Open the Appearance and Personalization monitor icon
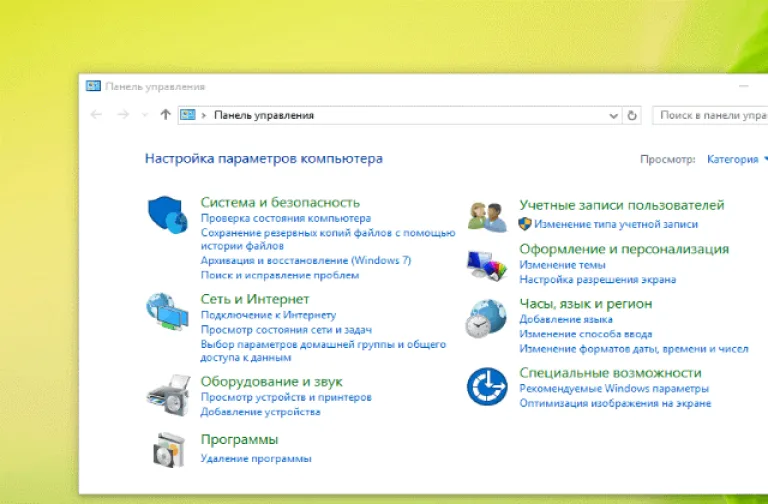 (x=486, y=265)
